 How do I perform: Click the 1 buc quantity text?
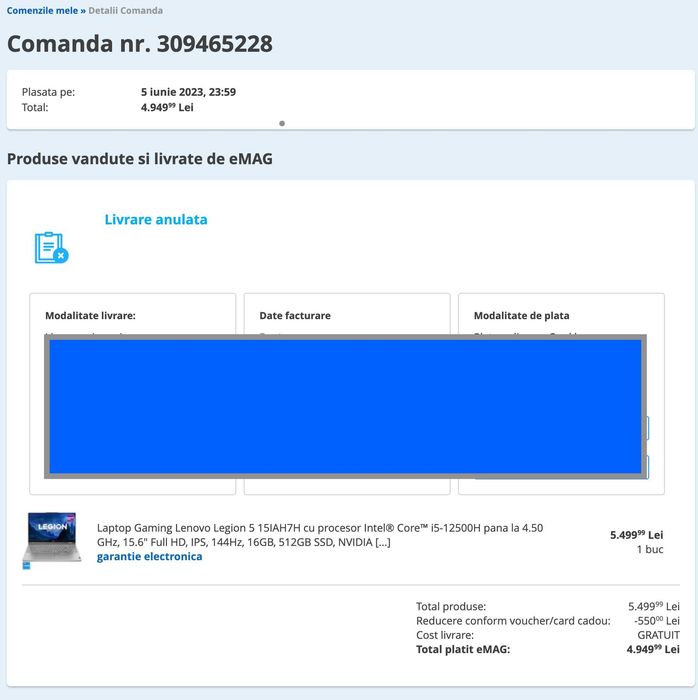click(650, 550)
